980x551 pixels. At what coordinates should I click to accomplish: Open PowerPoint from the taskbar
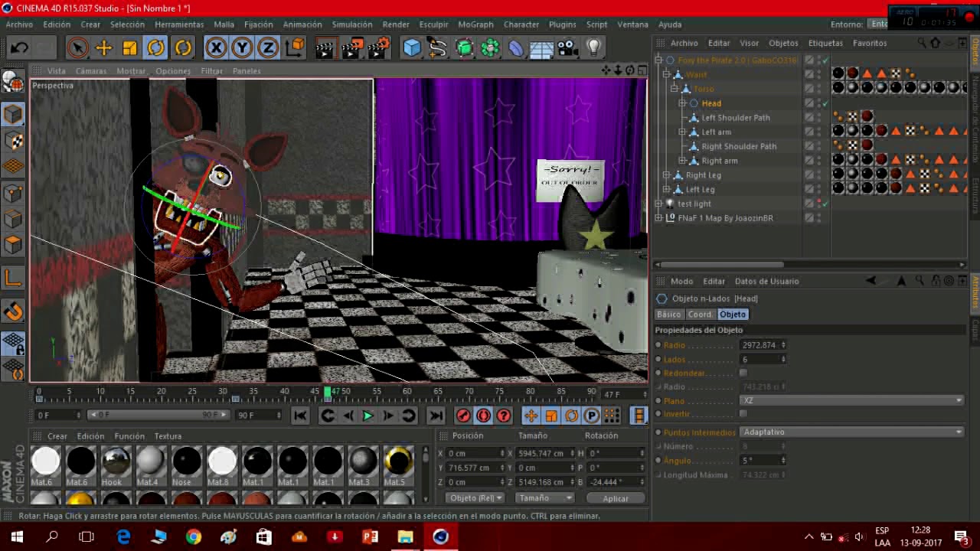[370, 537]
